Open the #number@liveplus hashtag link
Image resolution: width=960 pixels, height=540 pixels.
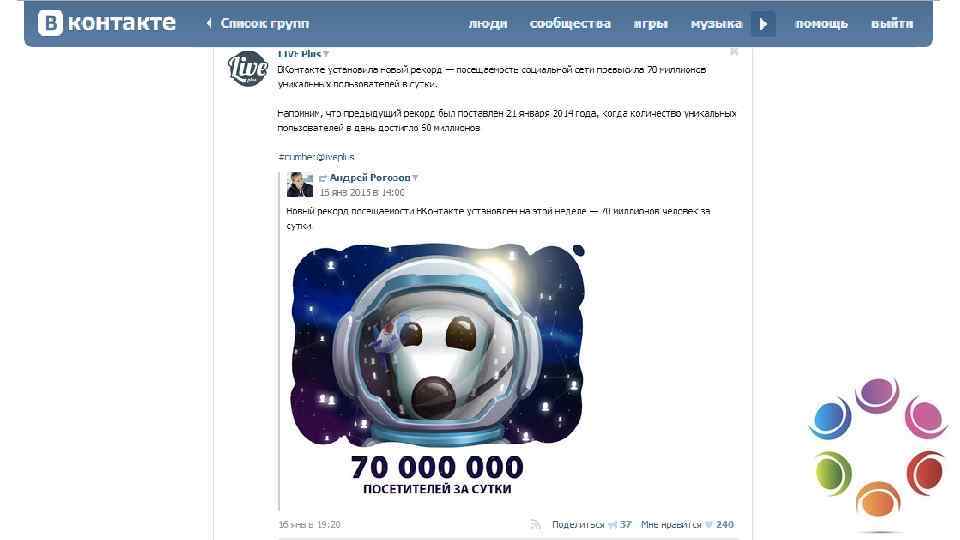point(316,157)
